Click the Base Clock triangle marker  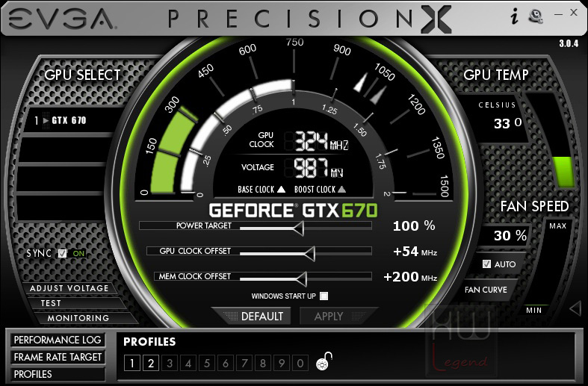pyautogui.click(x=281, y=189)
